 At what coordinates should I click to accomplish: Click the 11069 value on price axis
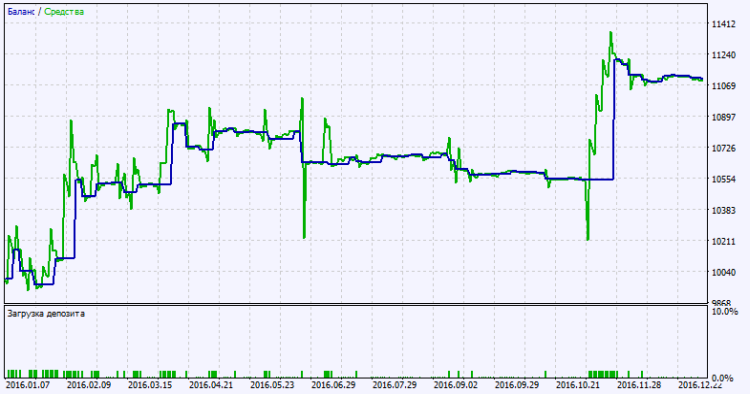pyautogui.click(x=724, y=86)
